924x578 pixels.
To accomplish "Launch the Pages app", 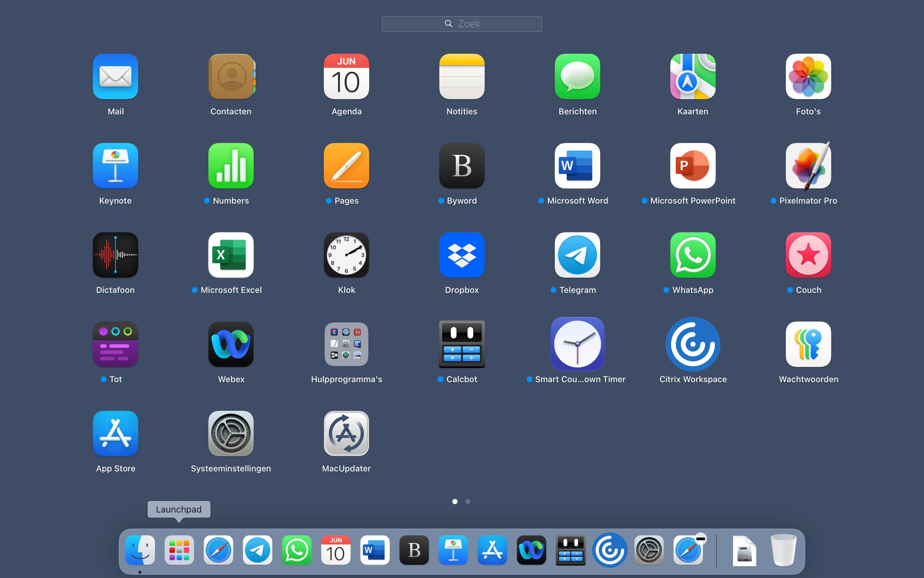I will point(346,165).
